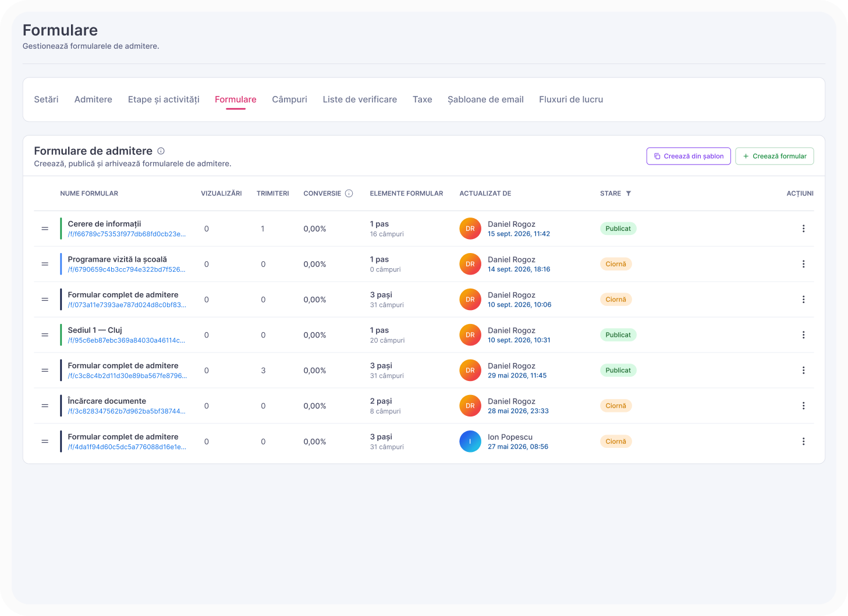The image size is (848, 616).
Task: Switch to the Taxe tab
Action: pyautogui.click(x=423, y=99)
